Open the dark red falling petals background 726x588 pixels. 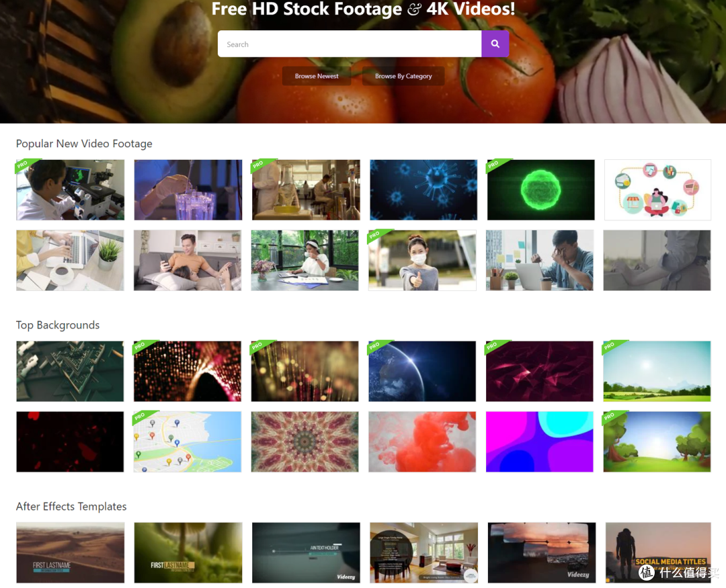pos(70,442)
